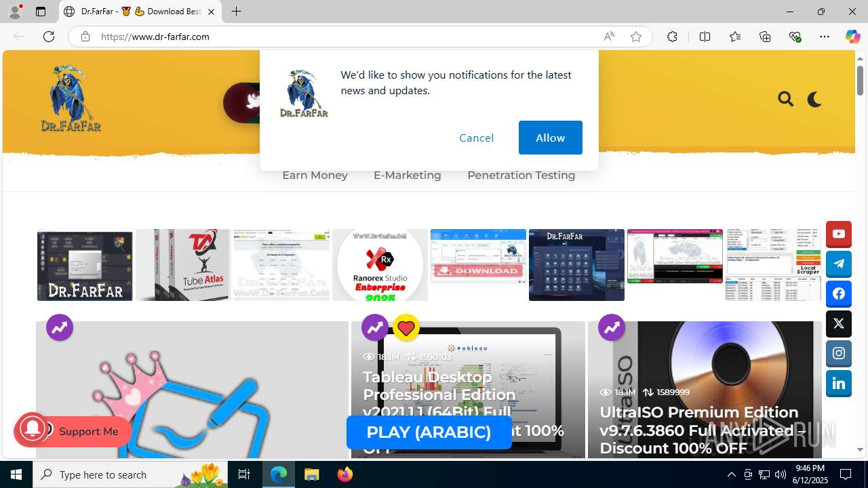Open Settings and more menu
This screenshot has height=488, width=868.
coord(825,37)
